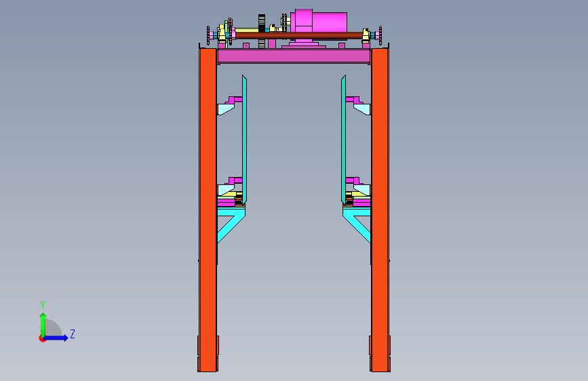This screenshot has width=588, height=381.
Task: Select the right cyan triangular support bracket
Action: click(x=357, y=225)
